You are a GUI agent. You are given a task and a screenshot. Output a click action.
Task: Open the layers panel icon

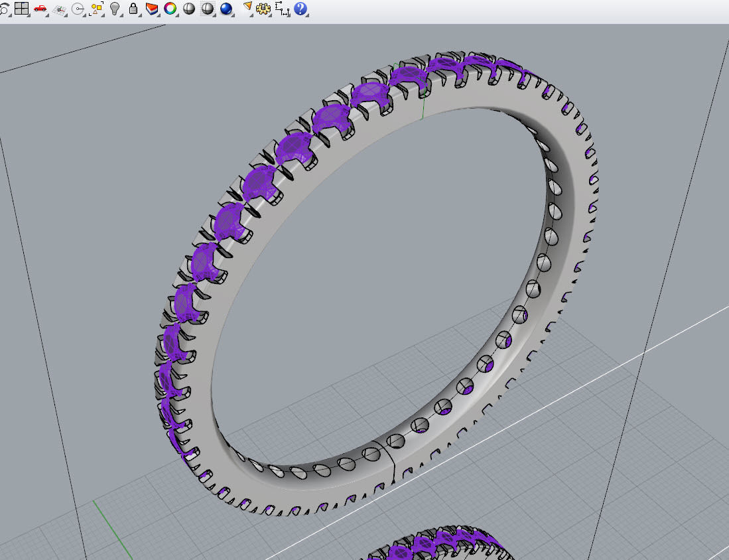pyautogui.click(x=151, y=9)
